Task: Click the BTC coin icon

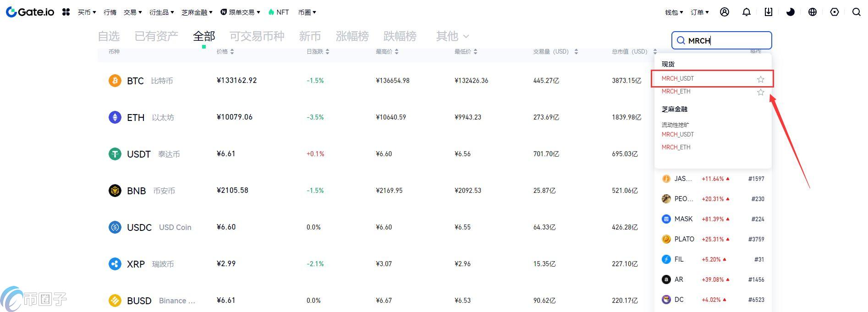Action: 115,81
